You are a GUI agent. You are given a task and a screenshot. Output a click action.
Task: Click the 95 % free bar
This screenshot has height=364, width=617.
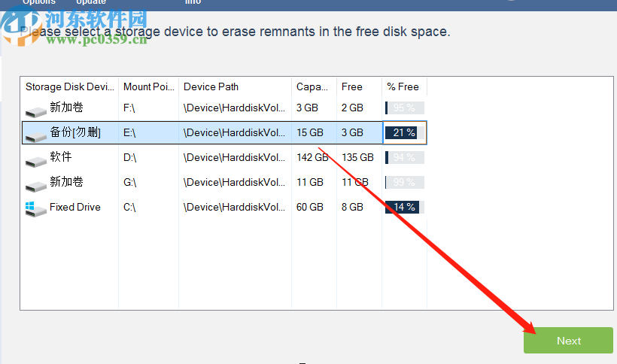[x=405, y=108]
